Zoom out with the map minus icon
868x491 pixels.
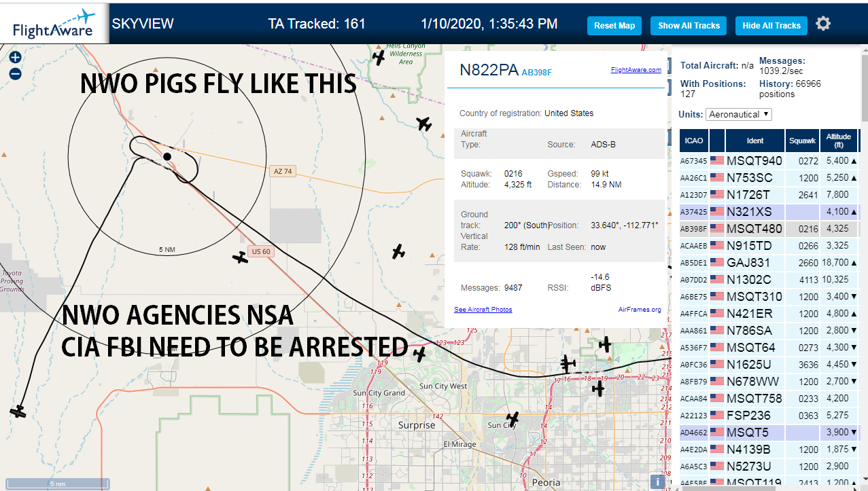(x=15, y=73)
